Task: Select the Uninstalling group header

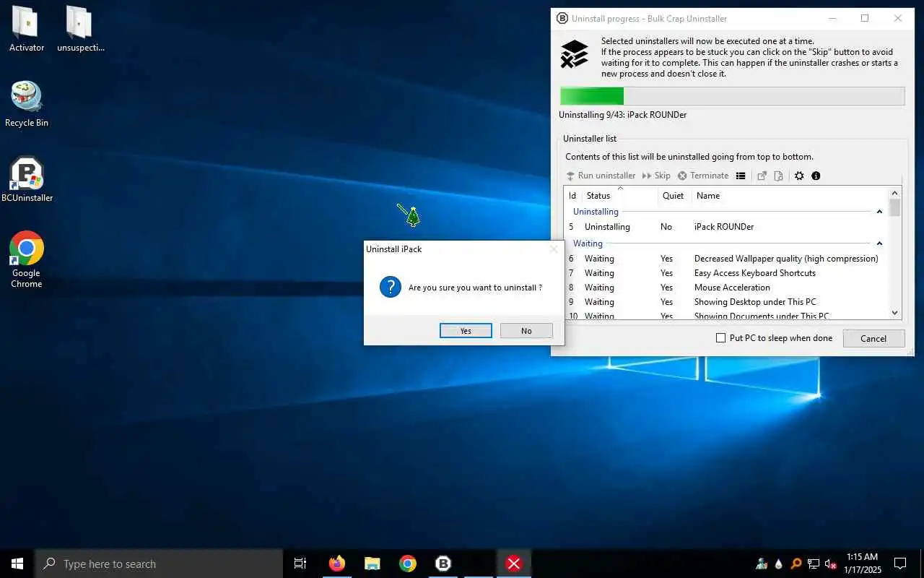Action: click(596, 212)
